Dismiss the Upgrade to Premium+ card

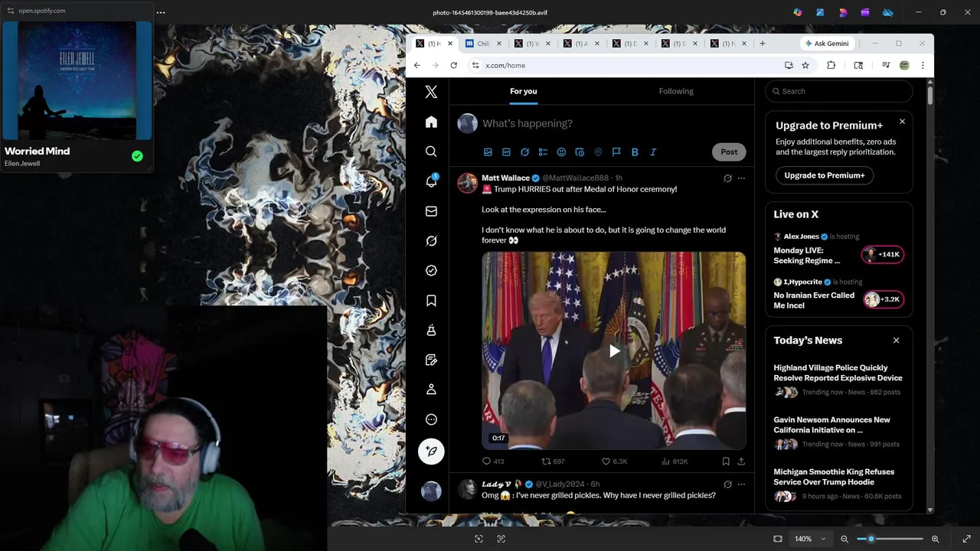pos(902,122)
